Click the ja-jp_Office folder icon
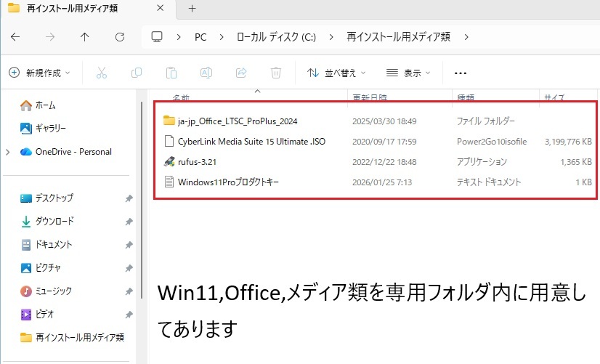 (169, 121)
